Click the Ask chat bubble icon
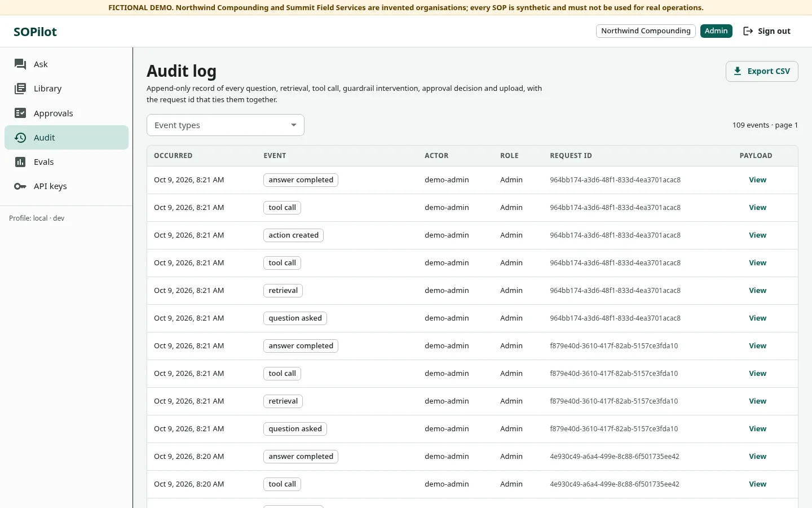This screenshot has height=508, width=812. click(x=20, y=64)
